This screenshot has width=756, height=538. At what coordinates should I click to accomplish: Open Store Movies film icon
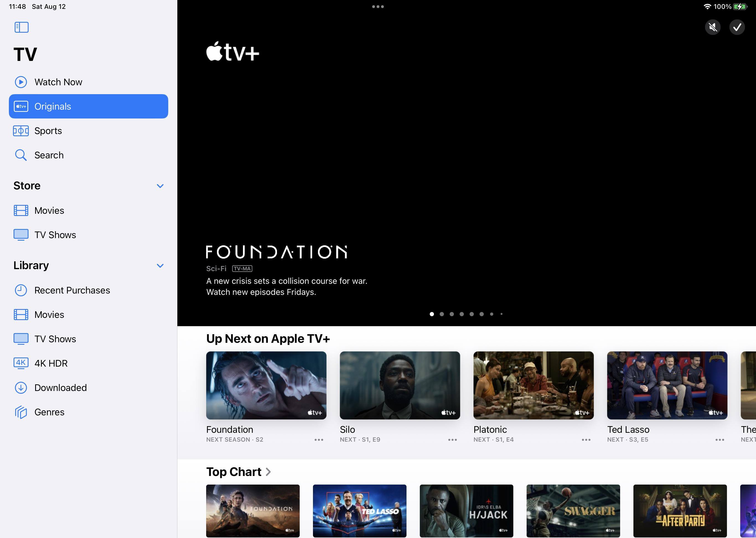21,210
